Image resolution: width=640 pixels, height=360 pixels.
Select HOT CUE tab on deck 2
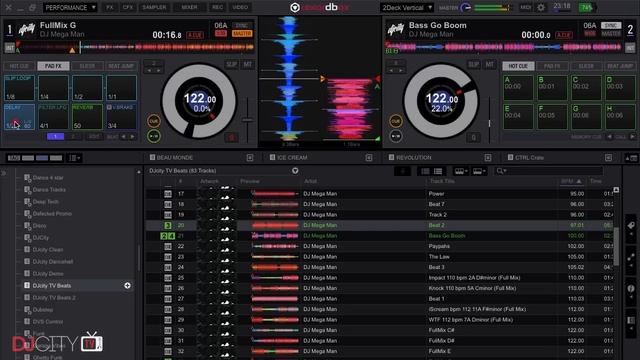(x=518, y=66)
